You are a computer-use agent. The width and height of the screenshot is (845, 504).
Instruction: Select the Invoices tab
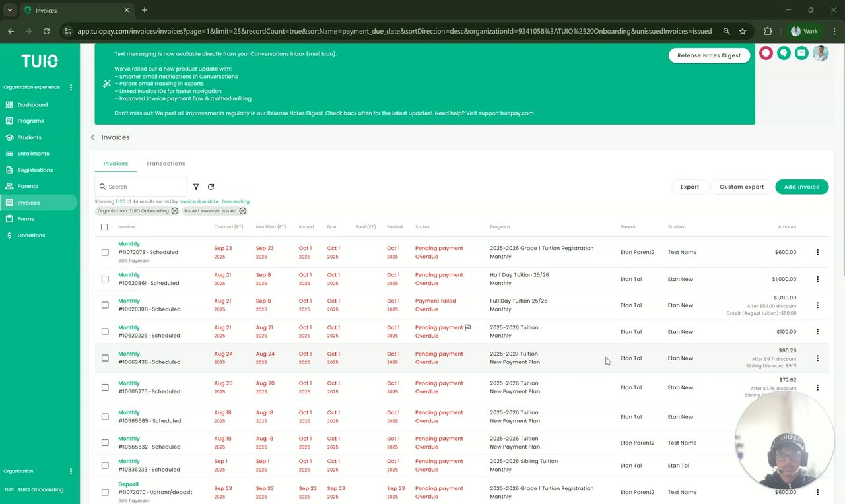(x=116, y=164)
